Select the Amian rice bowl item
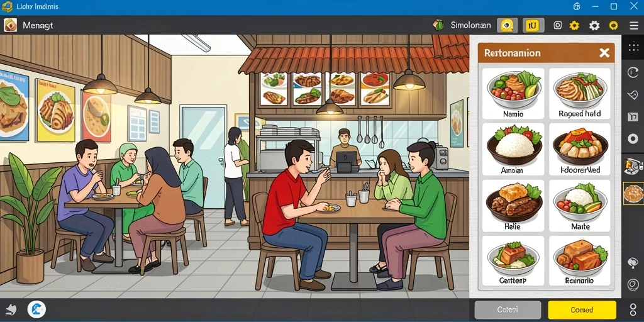 tap(513, 150)
